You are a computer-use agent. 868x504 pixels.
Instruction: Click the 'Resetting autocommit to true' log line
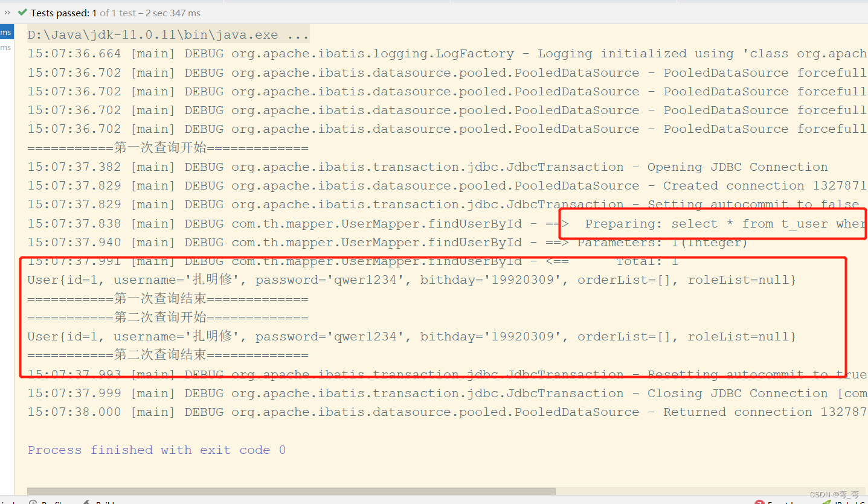tap(447, 374)
